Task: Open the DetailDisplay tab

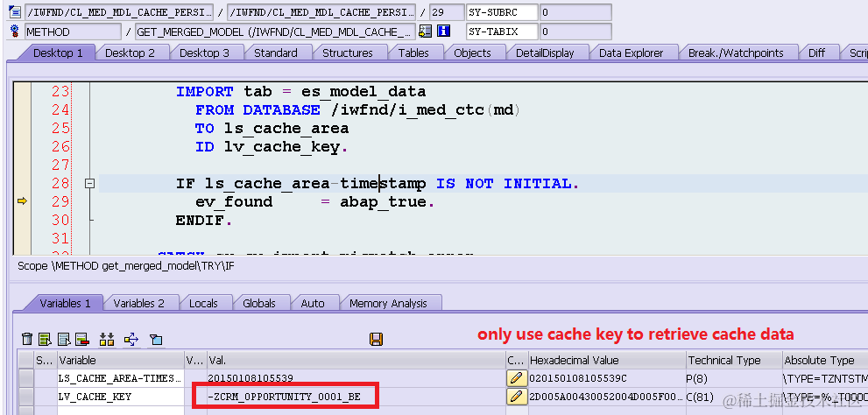Action: [x=545, y=53]
